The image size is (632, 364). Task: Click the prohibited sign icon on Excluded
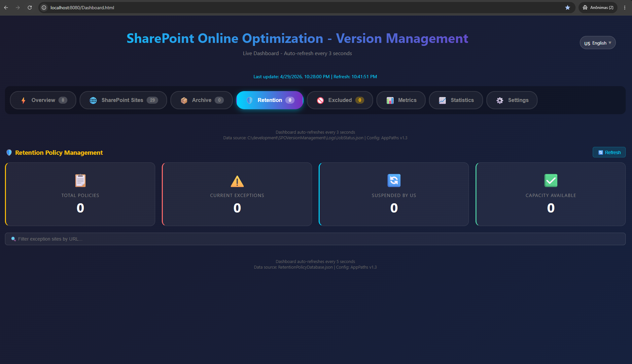(320, 100)
